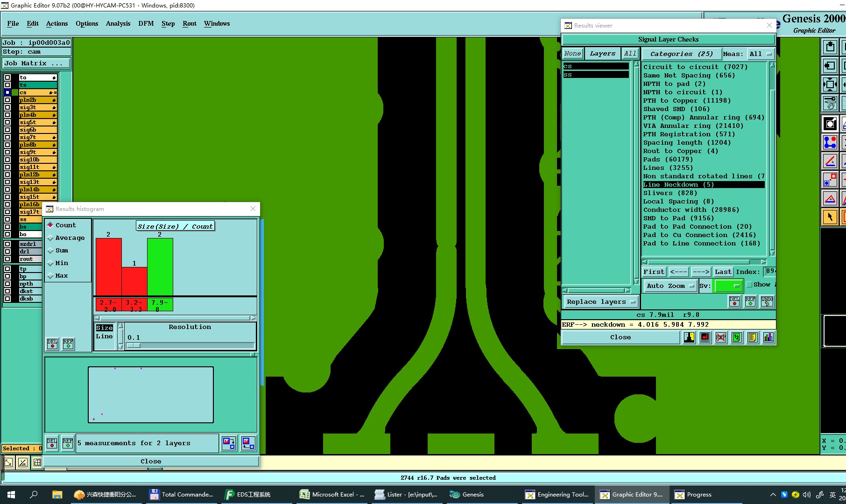This screenshot has height=504, width=846.
Task: Open the Sv green color dropdown
Action: [x=728, y=286]
